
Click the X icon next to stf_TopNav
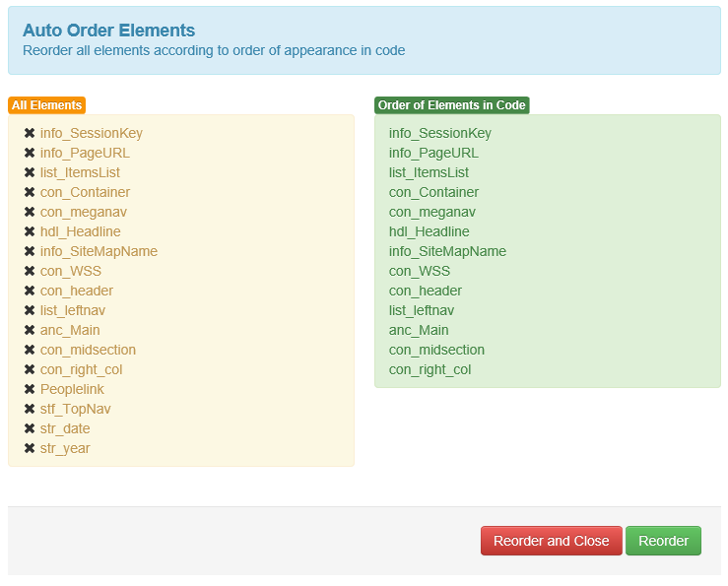[30, 409]
